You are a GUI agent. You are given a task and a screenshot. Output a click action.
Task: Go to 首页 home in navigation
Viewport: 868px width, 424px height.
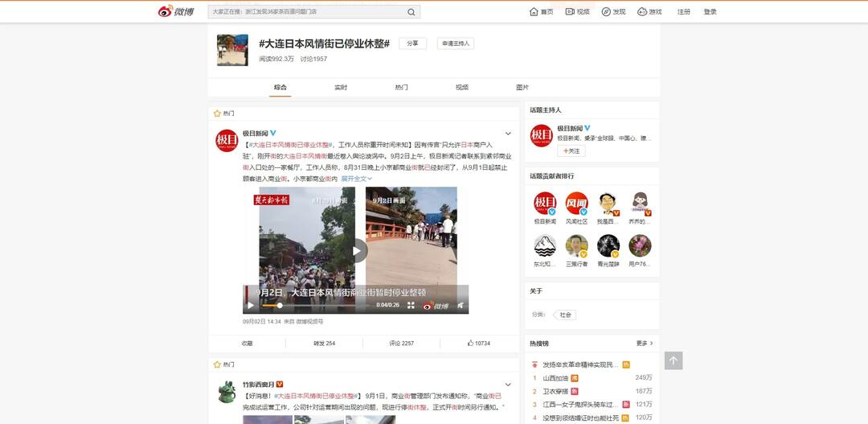click(x=541, y=11)
